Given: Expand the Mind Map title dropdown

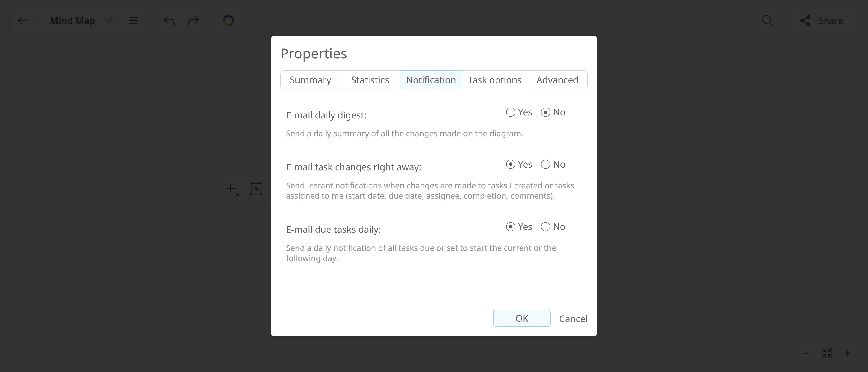Looking at the screenshot, I should [x=109, y=21].
